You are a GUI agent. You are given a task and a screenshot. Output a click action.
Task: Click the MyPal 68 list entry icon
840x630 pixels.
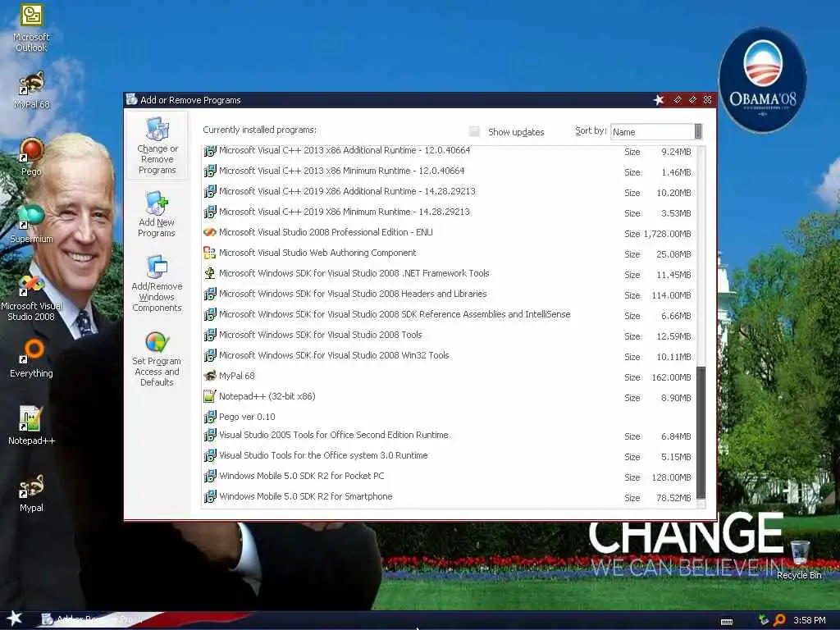210,376
